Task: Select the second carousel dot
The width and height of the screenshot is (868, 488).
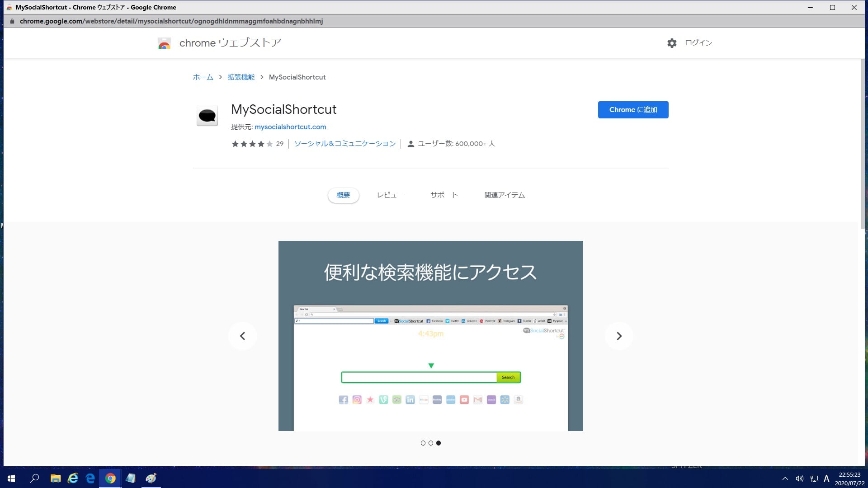Action: pyautogui.click(x=431, y=443)
